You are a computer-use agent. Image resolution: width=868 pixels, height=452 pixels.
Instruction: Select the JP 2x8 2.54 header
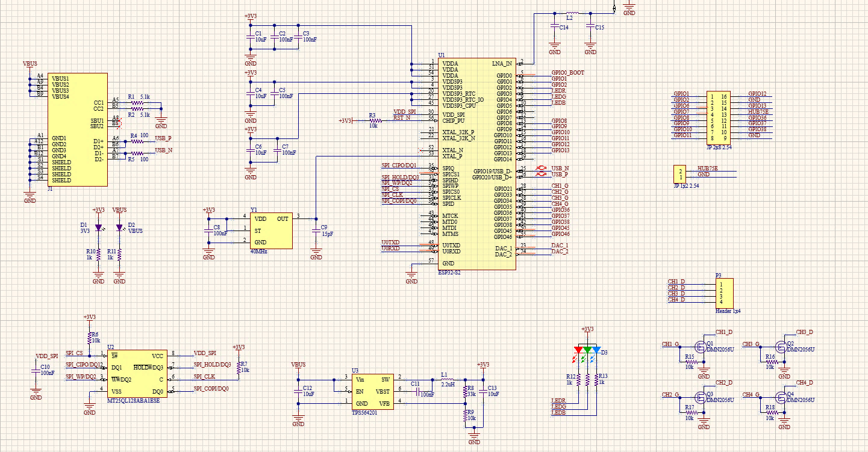pos(719,117)
